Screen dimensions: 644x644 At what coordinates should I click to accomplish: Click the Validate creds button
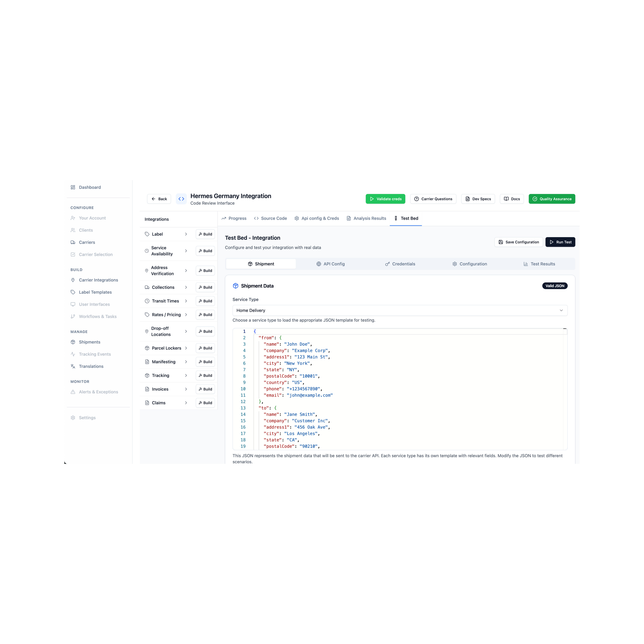pyautogui.click(x=385, y=199)
